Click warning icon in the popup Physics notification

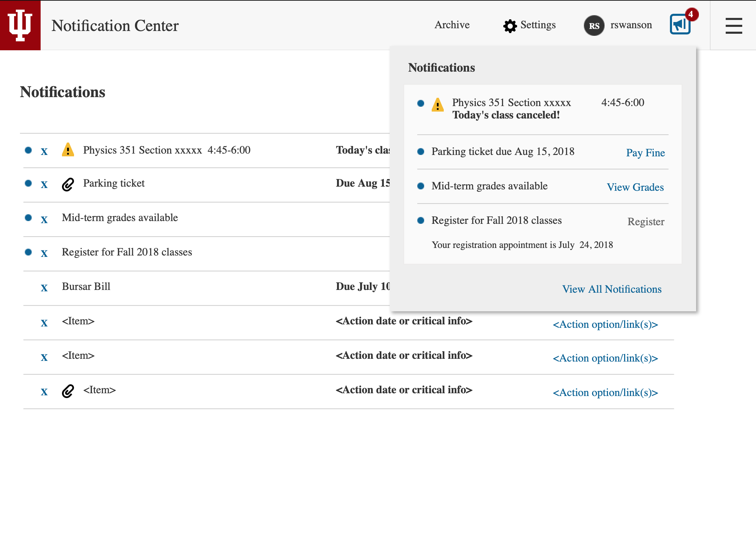(x=438, y=105)
